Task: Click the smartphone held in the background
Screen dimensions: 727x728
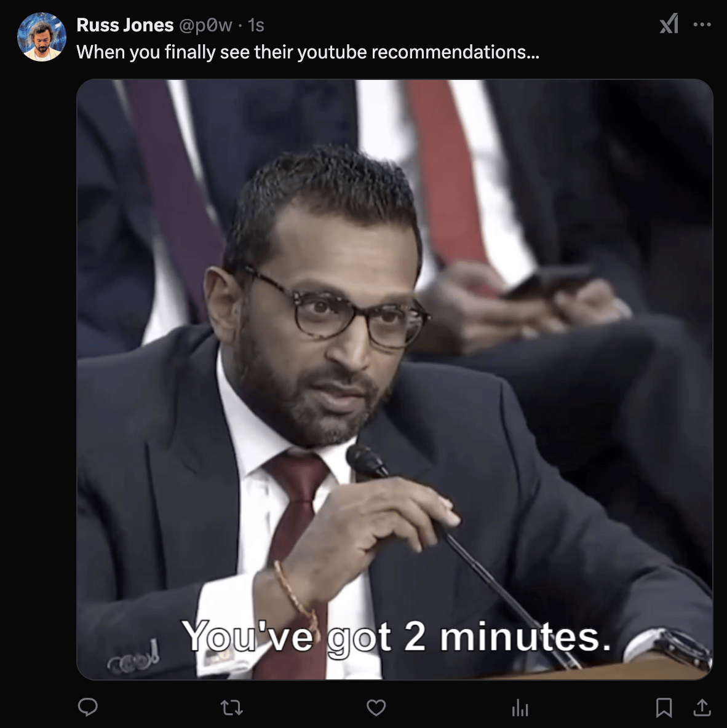Action: click(548, 280)
